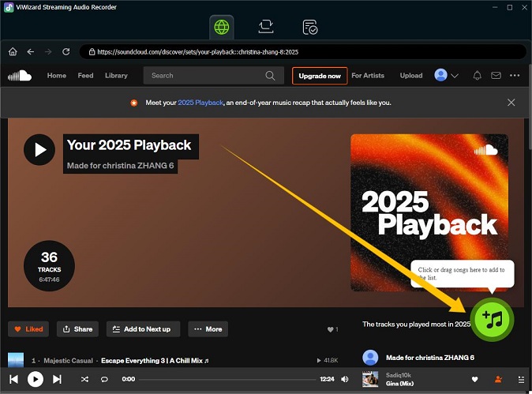Like current track with player heart

[474, 379]
